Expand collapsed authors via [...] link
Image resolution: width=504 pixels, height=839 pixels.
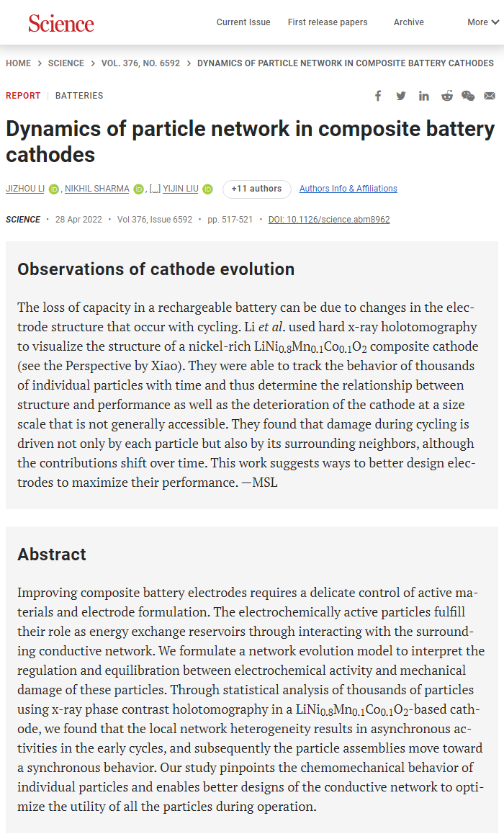[155, 189]
